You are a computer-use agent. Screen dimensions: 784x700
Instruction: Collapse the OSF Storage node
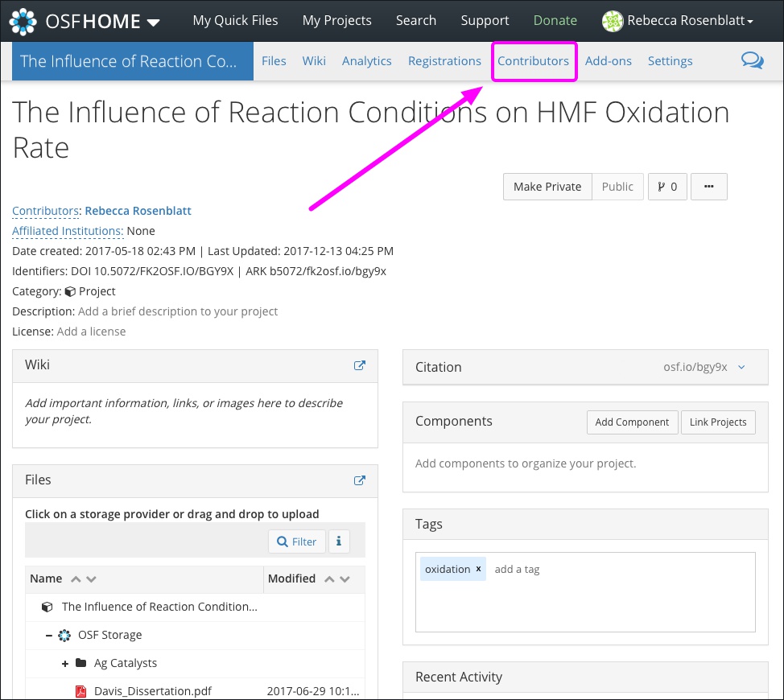(x=49, y=636)
